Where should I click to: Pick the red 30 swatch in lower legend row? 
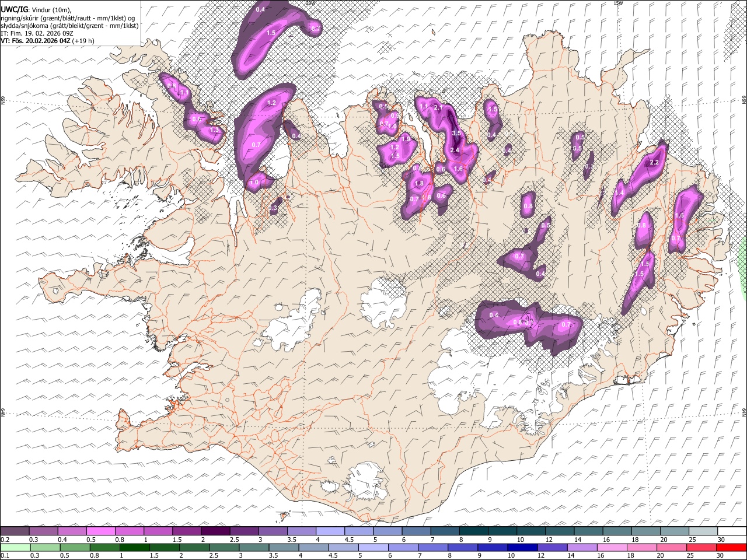click(732, 547)
